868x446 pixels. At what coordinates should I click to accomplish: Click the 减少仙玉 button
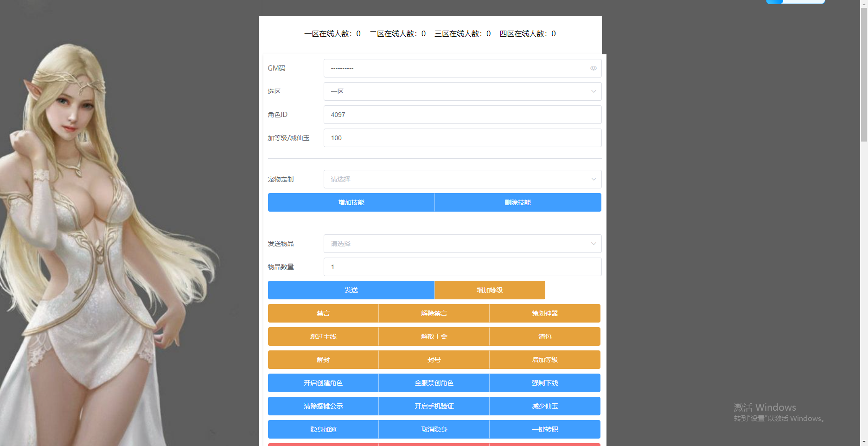(x=545, y=406)
